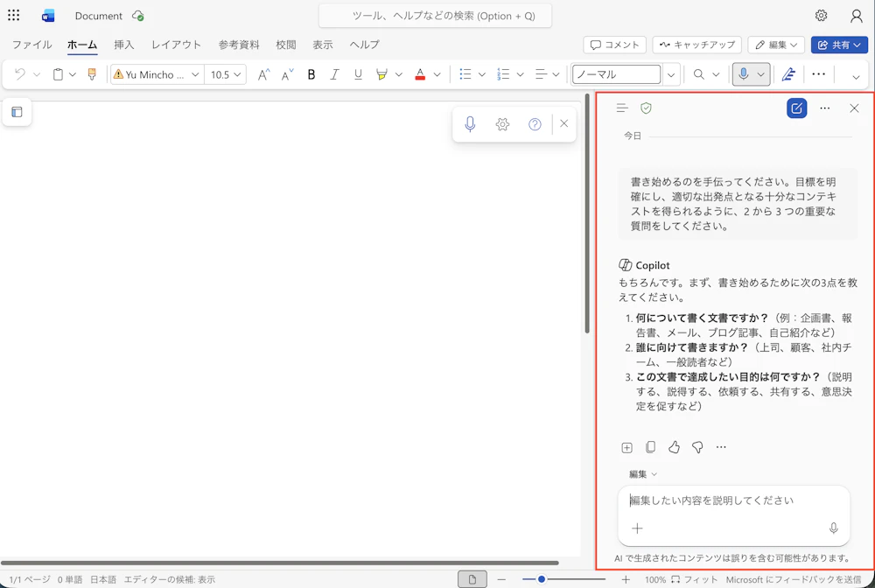The image size is (875, 588).
Task: Start dictation from floating microphone
Action: (x=470, y=124)
